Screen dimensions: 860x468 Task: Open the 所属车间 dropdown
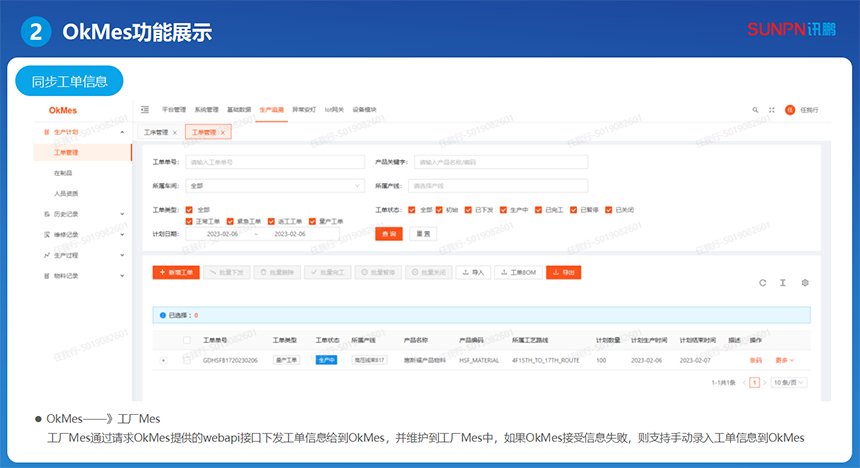click(275, 185)
